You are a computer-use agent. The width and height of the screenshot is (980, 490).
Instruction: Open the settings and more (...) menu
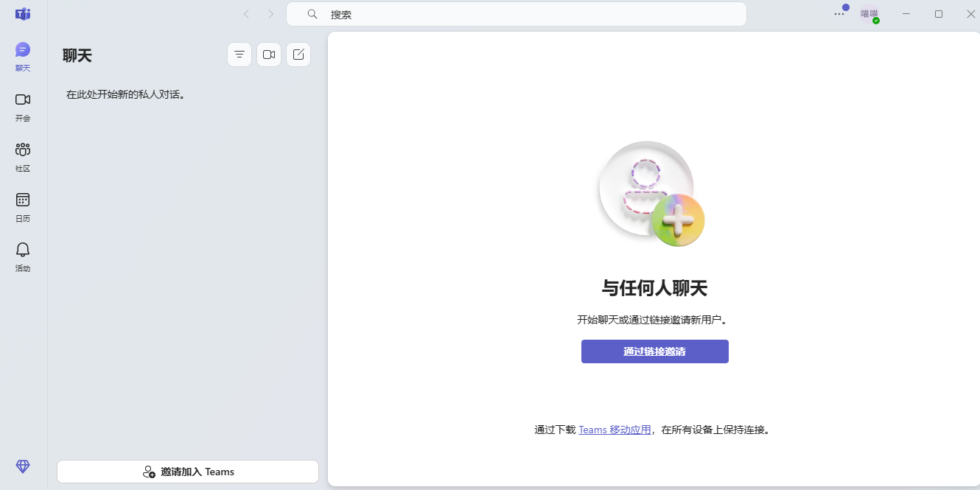pos(839,14)
